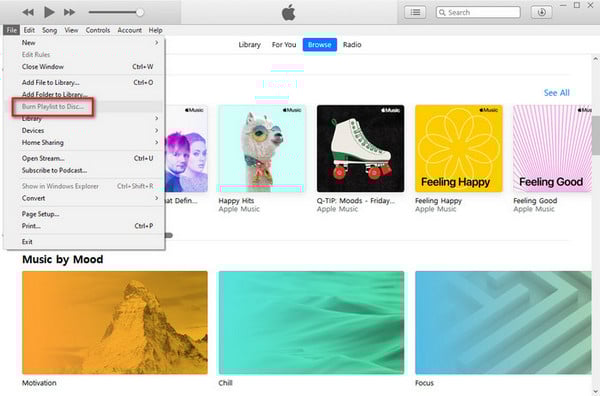The height and width of the screenshot is (396, 600).
Task: Select Open Stream menu entry
Action: [85, 158]
